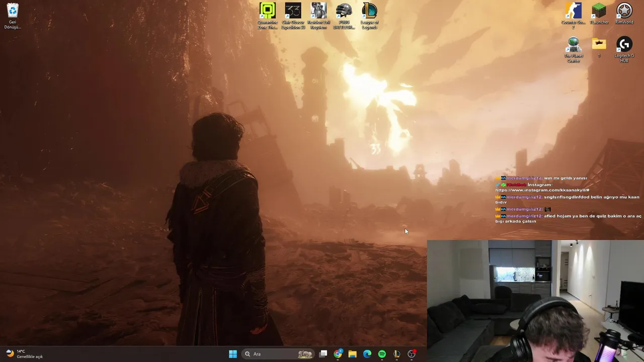Select the RimWorld desktop shortcut
Image resolution: width=644 pixels, height=362 pixels.
pyautogui.click(x=624, y=14)
